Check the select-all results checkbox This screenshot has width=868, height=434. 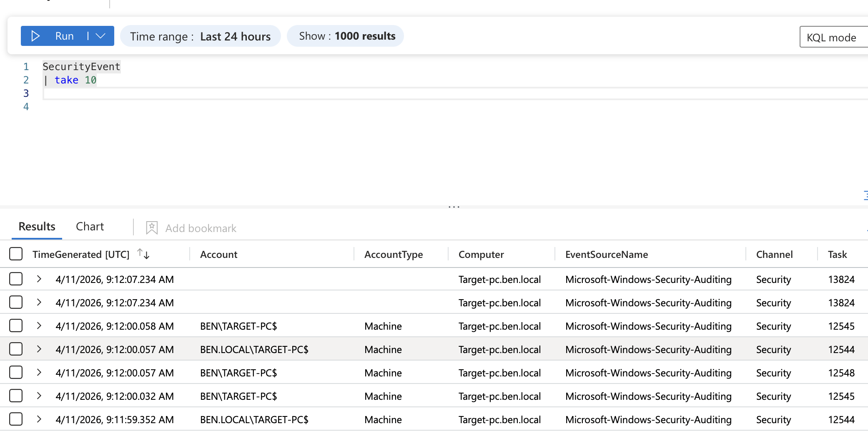[x=15, y=254]
